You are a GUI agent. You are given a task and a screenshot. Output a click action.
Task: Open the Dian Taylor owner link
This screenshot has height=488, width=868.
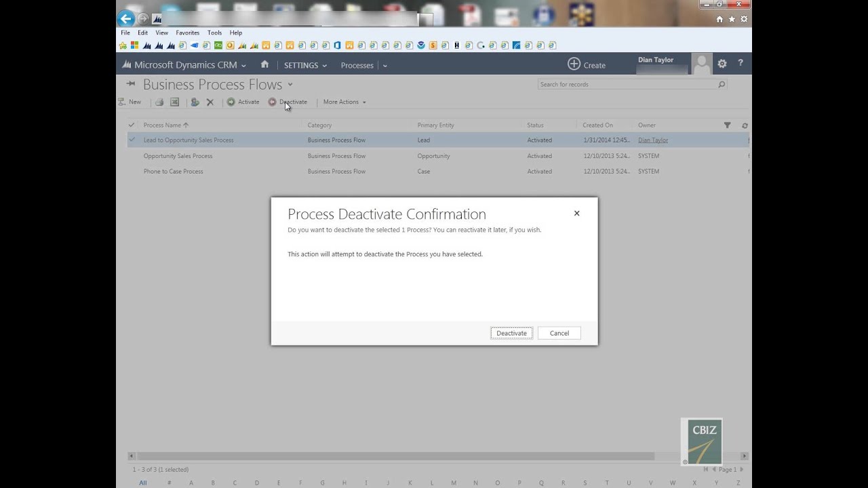tap(653, 140)
